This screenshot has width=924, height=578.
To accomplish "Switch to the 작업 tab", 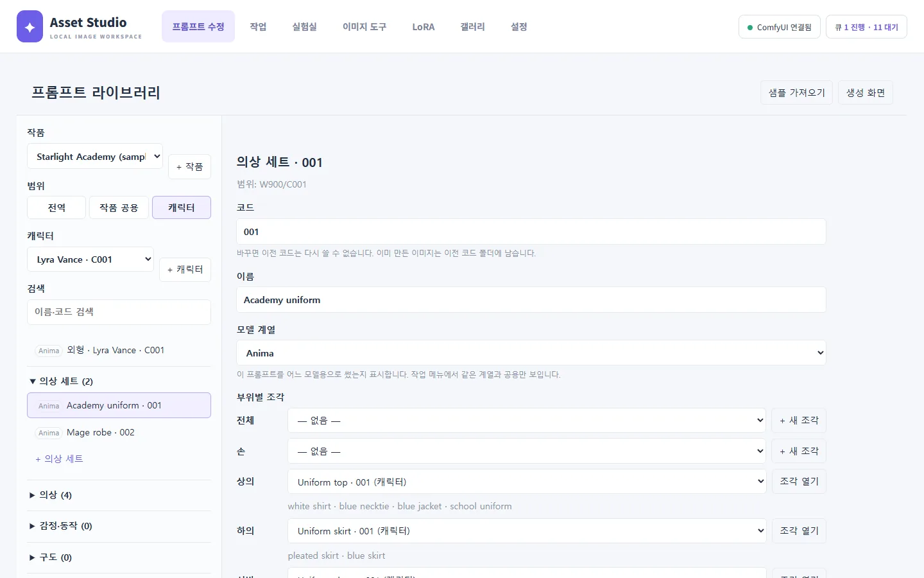I will tap(258, 26).
